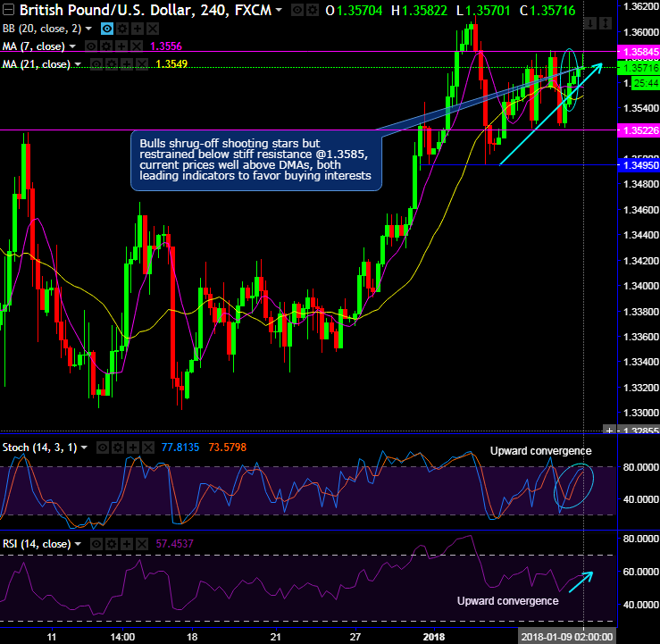Toggle the eye icon for the Stoch indicator

click(103, 447)
